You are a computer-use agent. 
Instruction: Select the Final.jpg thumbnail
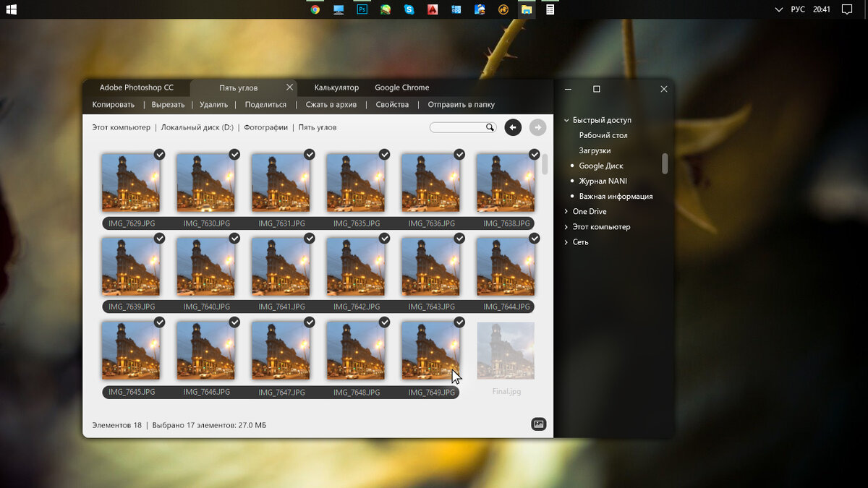click(x=506, y=351)
